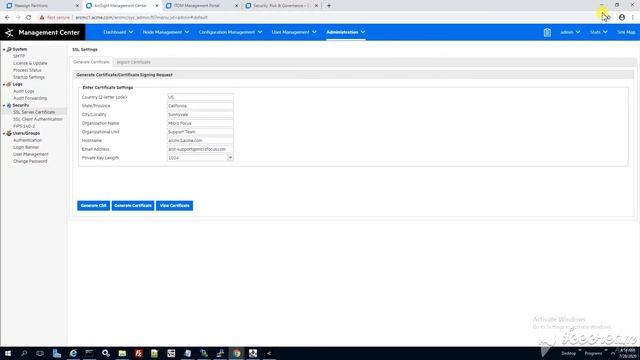Open Process Status in sidebar
Screen dimensions: 640x360
point(27,70)
